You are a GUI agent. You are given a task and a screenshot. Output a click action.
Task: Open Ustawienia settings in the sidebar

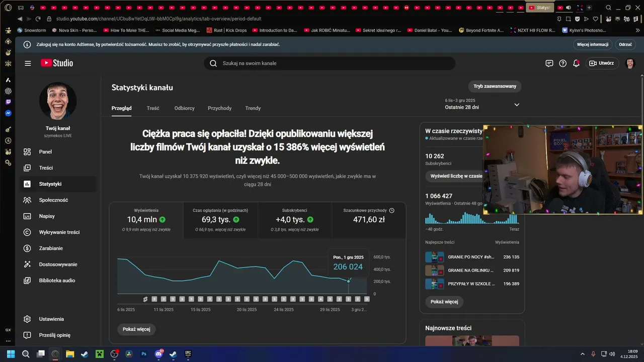(58, 319)
